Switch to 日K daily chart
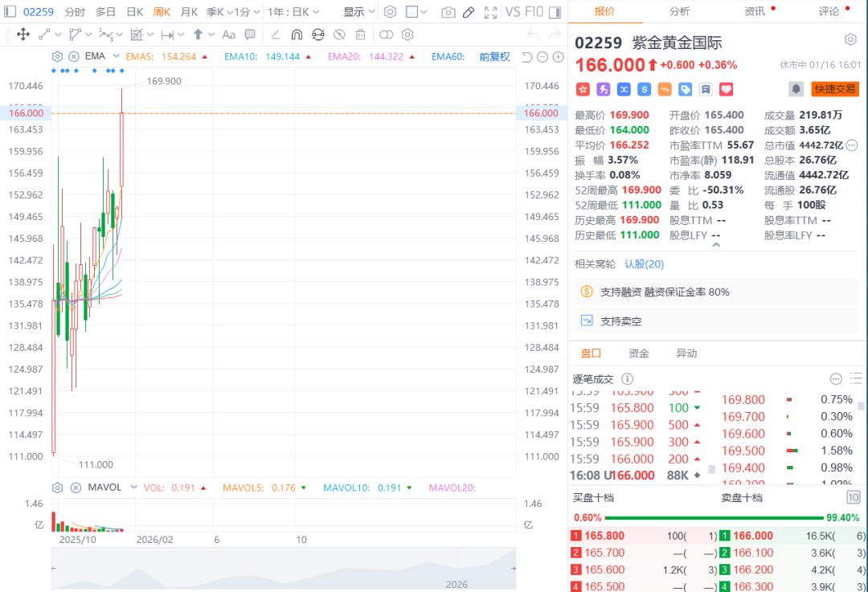 click(134, 11)
